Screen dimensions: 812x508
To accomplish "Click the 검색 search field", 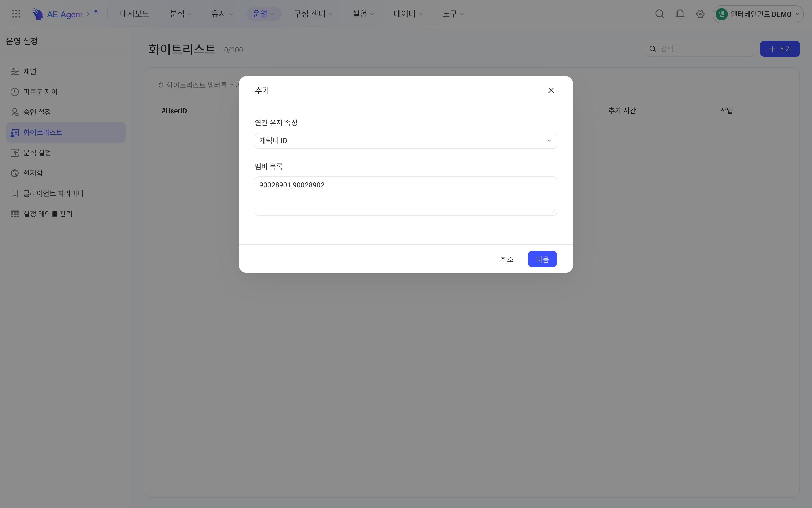I will coord(699,49).
